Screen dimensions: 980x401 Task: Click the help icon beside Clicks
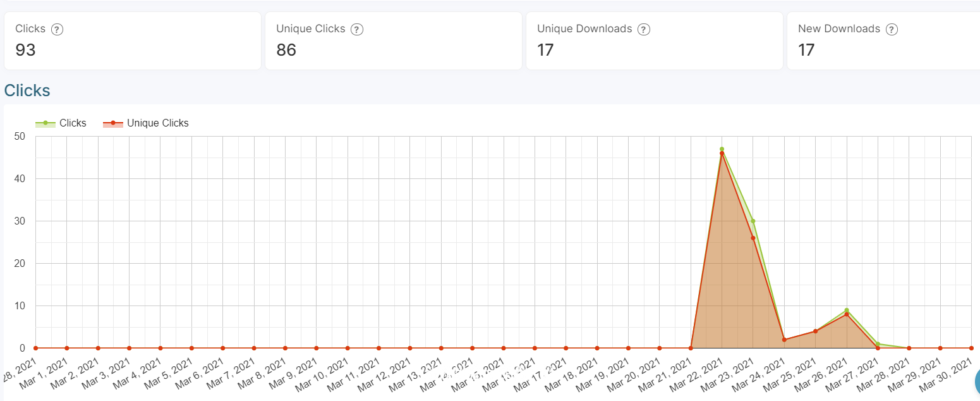57,29
